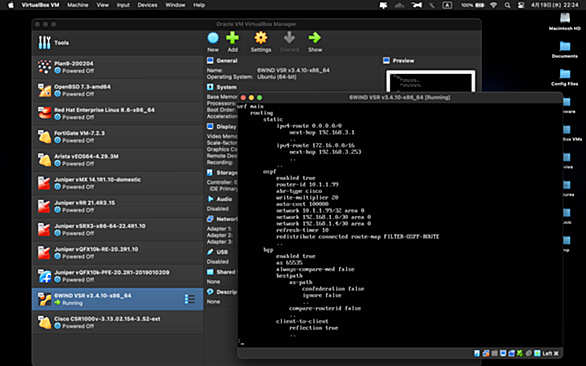Select the Cisco CSR1000v VM
586x366 pixels.
coord(118,322)
